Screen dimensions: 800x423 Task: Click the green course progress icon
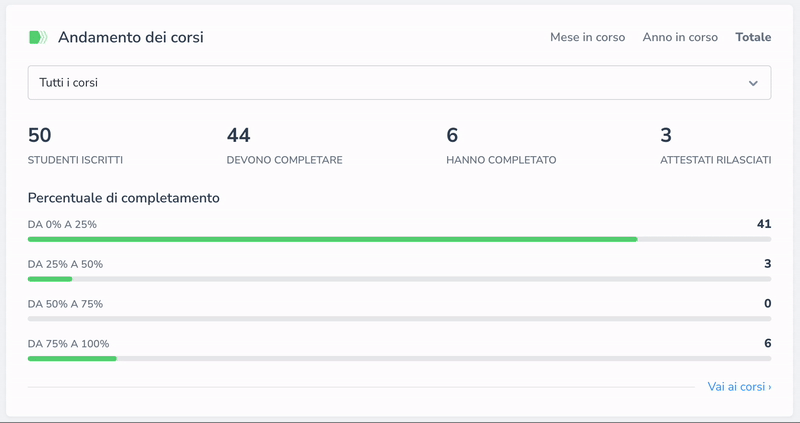pos(37,37)
